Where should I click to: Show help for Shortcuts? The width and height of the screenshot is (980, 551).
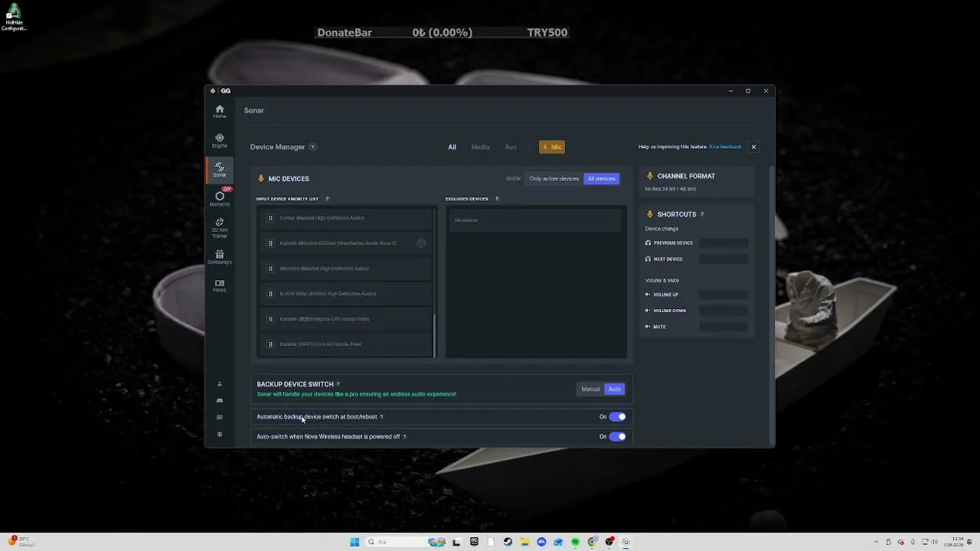tap(702, 214)
